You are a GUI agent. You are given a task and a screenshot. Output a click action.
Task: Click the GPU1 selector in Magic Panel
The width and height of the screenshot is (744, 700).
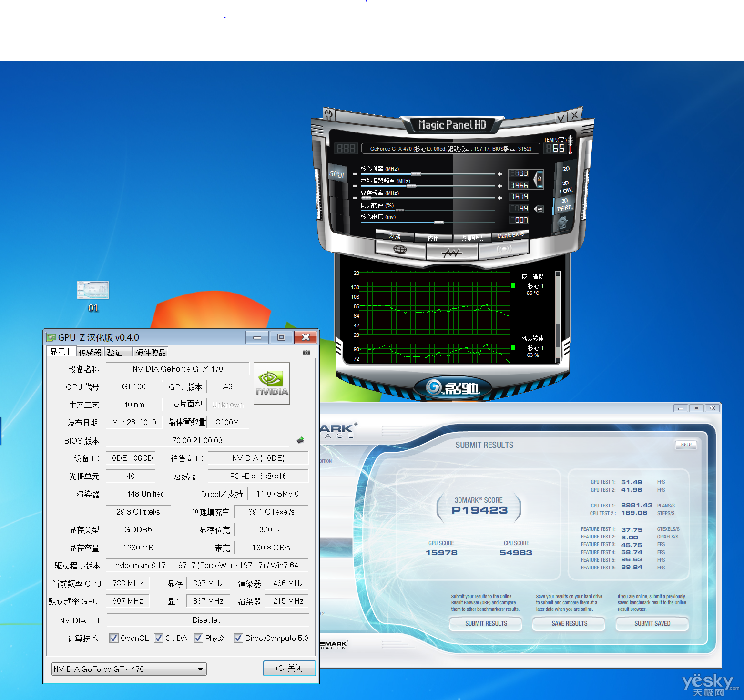336,174
